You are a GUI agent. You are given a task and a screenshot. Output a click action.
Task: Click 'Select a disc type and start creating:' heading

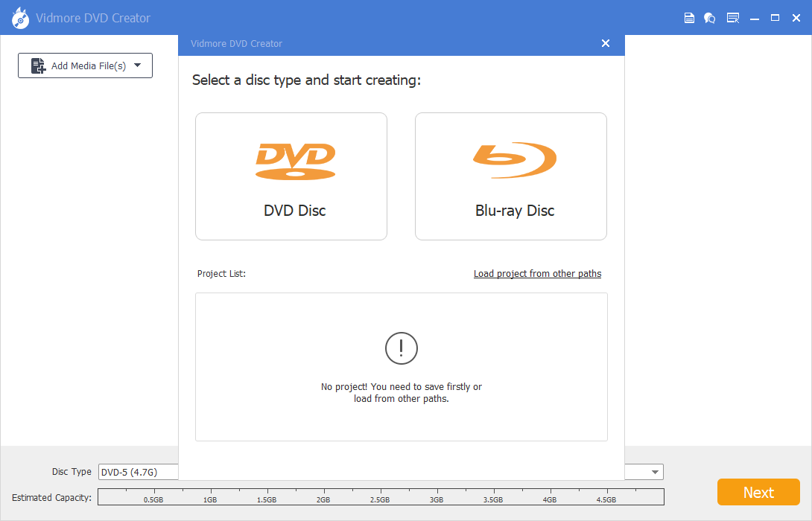pos(307,80)
